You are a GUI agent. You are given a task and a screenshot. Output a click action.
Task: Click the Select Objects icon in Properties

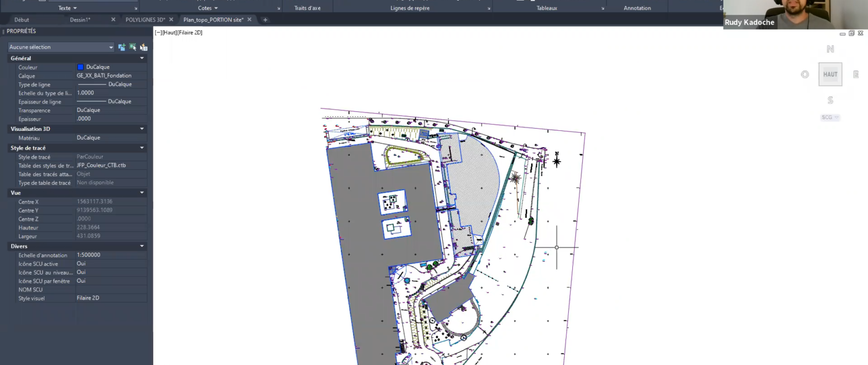point(133,47)
